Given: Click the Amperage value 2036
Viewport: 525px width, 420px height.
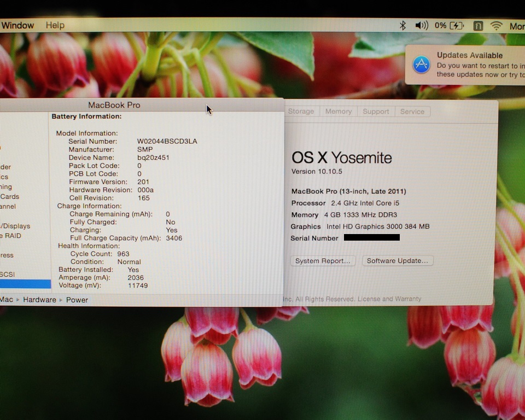Looking at the screenshot, I should (x=136, y=278).
